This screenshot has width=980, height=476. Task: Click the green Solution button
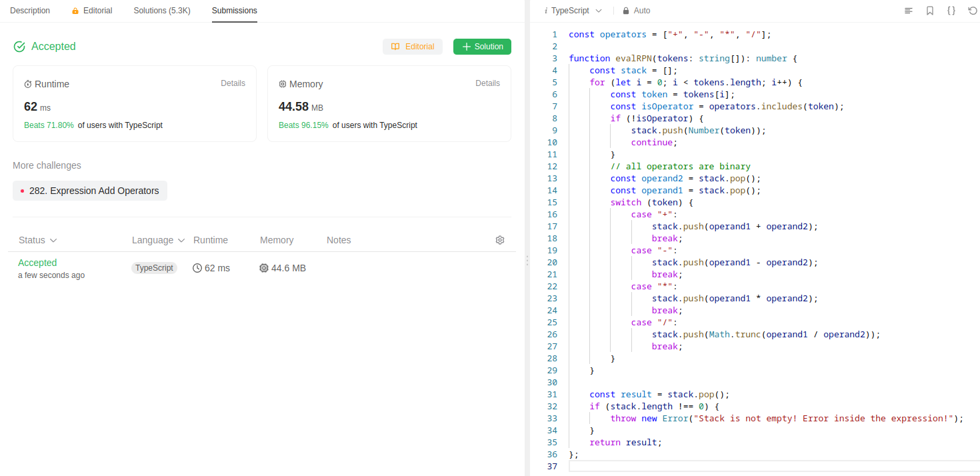482,47
